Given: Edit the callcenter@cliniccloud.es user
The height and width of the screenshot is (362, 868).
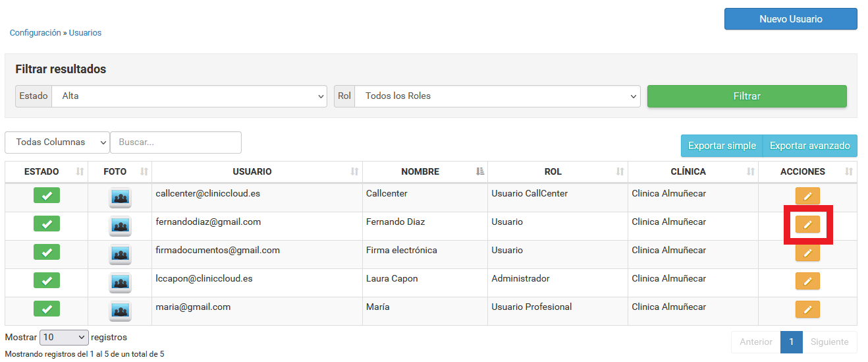Looking at the screenshot, I should click(807, 196).
